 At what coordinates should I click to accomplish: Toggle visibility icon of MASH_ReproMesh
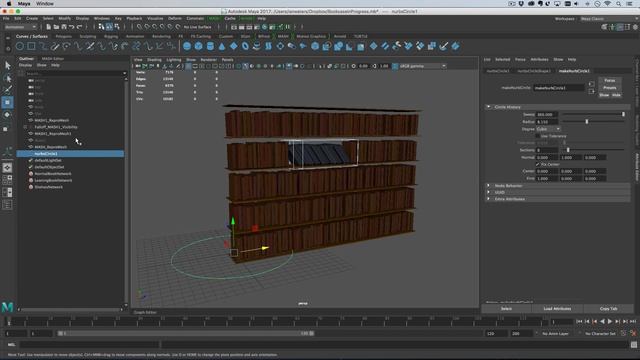[31, 147]
